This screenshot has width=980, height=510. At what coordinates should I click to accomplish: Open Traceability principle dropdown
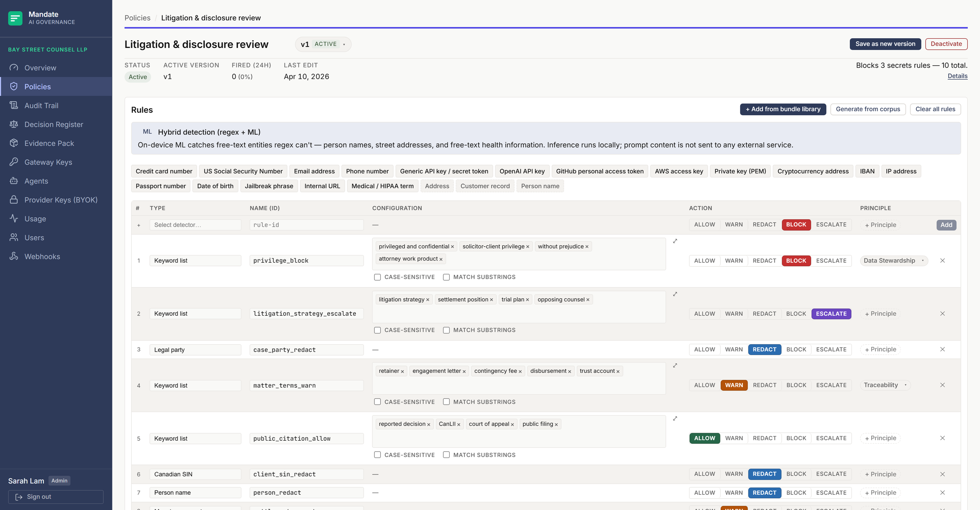click(x=885, y=385)
